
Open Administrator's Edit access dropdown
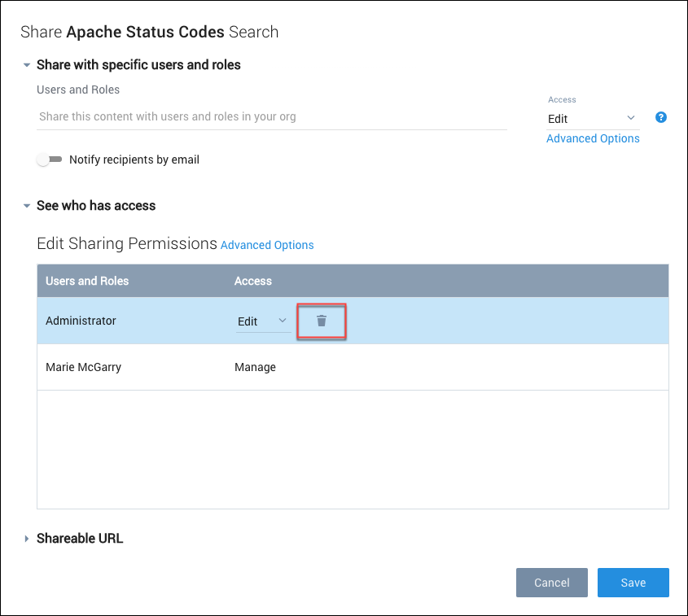[x=262, y=321]
